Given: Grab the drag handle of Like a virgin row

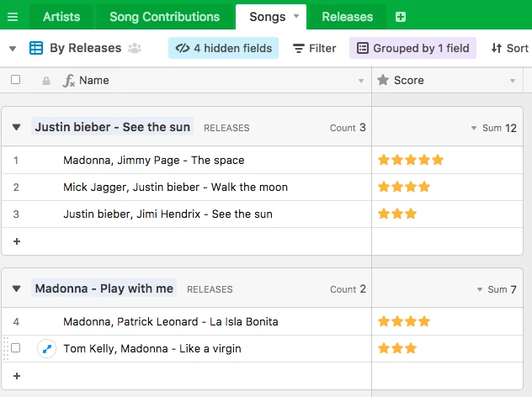Looking at the screenshot, I should pos(5,348).
